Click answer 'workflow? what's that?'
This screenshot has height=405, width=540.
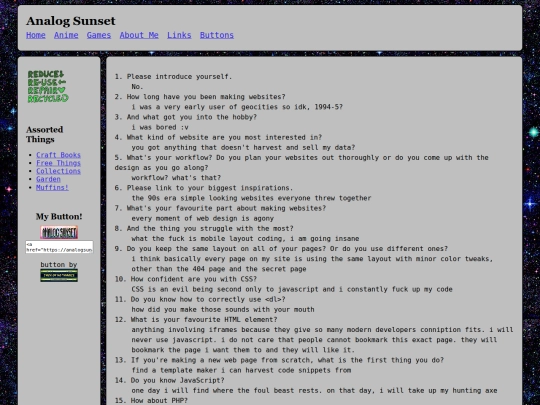pyautogui.click(x=176, y=178)
